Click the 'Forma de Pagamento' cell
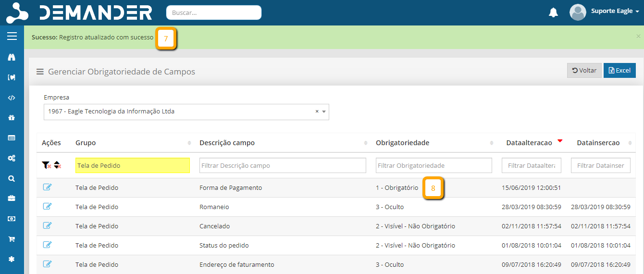644x274 pixels. tap(231, 188)
